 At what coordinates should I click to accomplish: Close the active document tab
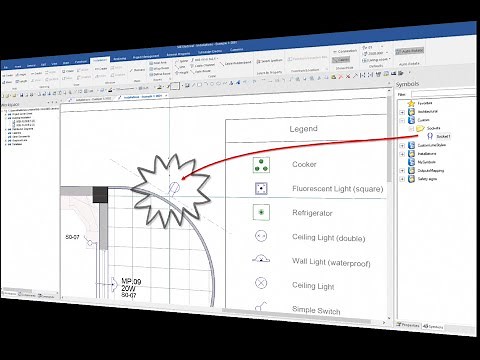pos(166,96)
